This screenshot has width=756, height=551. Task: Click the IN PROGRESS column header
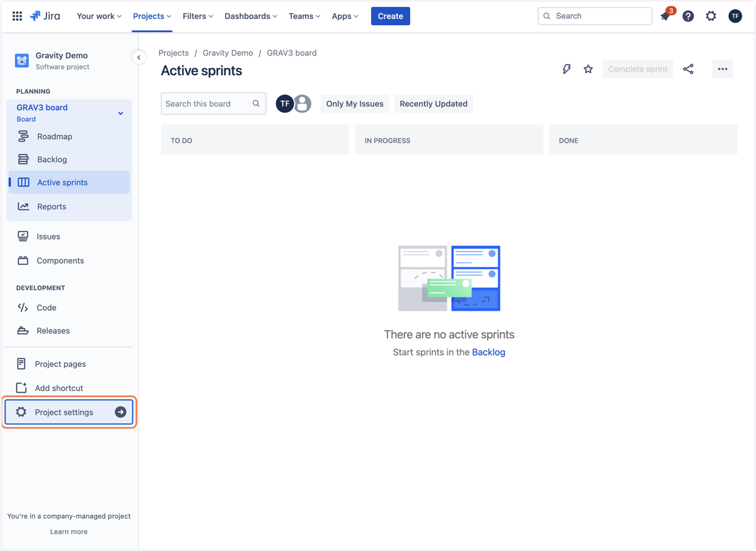click(449, 140)
